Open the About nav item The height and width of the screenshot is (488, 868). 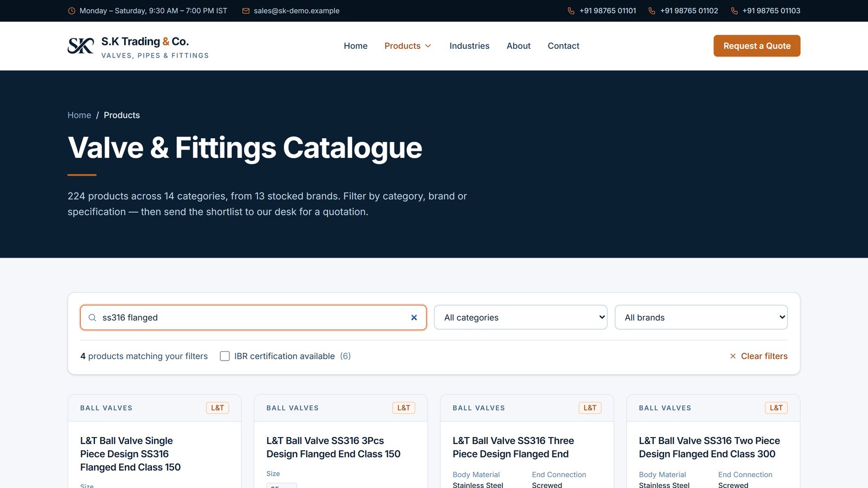pyautogui.click(x=519, y=46)
